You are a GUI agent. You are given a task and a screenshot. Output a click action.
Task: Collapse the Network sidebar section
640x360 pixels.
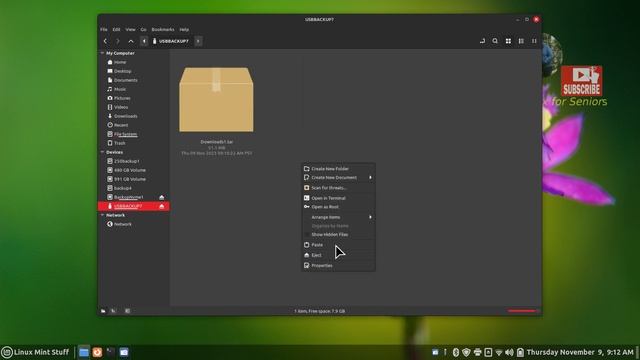pyautogui.click(x=102, y=215)
